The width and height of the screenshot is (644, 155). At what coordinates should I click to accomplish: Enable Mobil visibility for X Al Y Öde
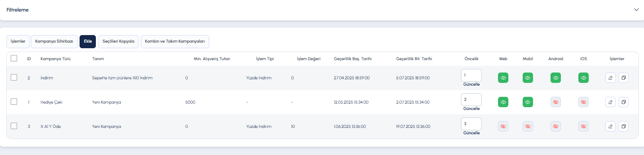click(528, 126)
